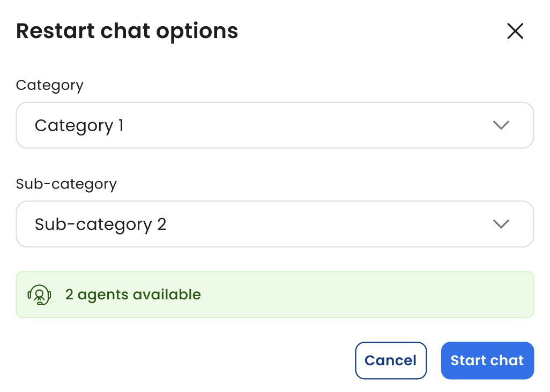This screenshot has width=550, height=392.
Task: Click the "Category" field label
Action: coord(50,85)
